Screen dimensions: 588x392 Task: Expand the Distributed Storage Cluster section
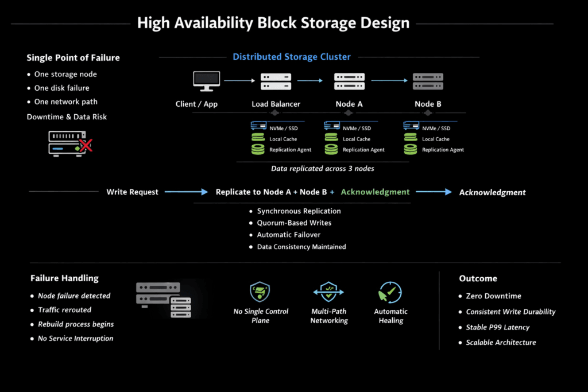(x=292, y=56)
